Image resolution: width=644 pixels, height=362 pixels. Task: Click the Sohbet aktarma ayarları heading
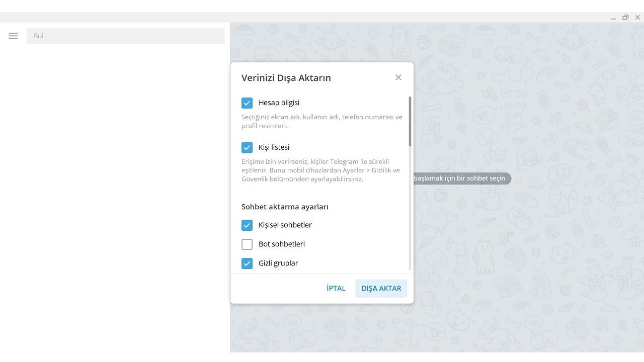pyautogui.click(x=285, y=207)
